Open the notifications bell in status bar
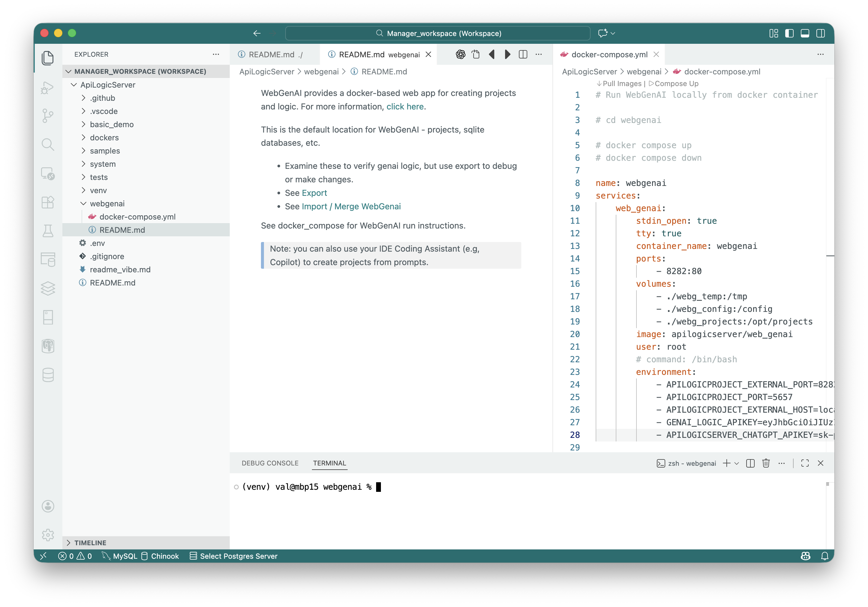 coord(825,556)
